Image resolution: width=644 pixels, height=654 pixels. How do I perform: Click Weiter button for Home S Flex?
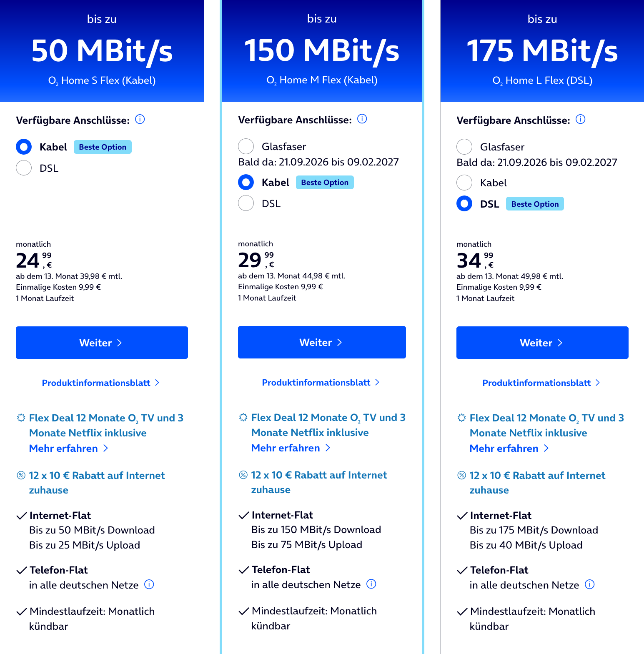point(102,343)
